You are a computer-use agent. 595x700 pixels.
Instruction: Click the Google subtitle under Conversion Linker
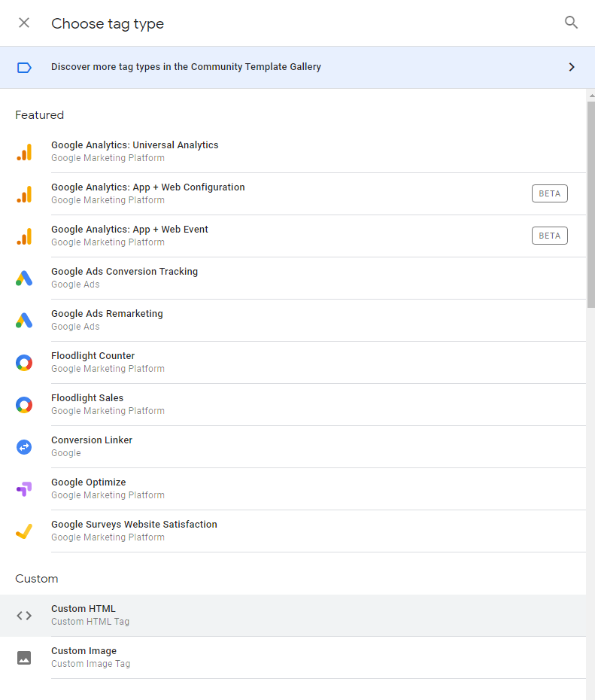pos(66,453)
